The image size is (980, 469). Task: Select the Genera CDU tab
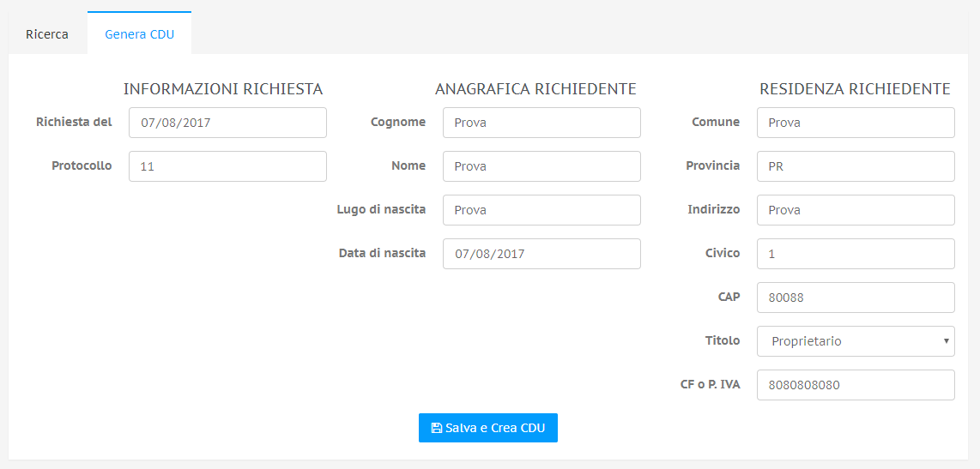pos(139,34)
